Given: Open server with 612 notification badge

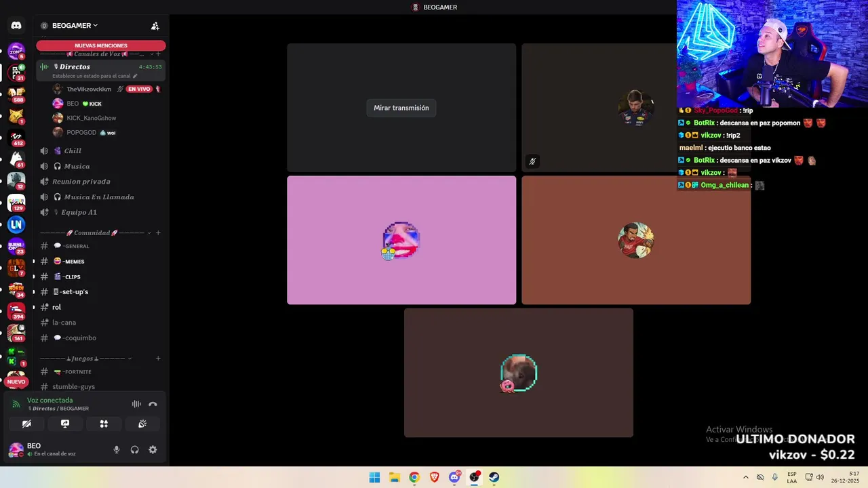Looking at the screenshot, I should [16, 138].
